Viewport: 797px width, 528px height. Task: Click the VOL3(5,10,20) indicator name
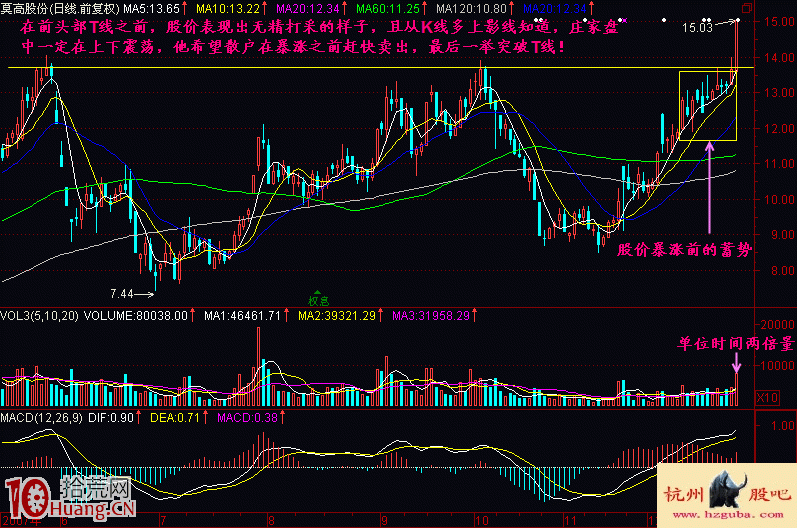click(x=39, y=316)
